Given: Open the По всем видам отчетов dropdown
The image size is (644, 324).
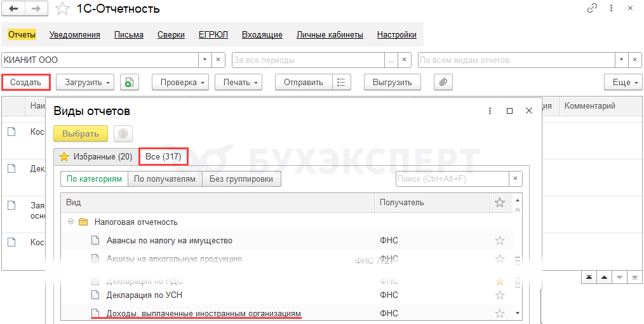Looking at the screenshot, I should (x=621, y=60).
